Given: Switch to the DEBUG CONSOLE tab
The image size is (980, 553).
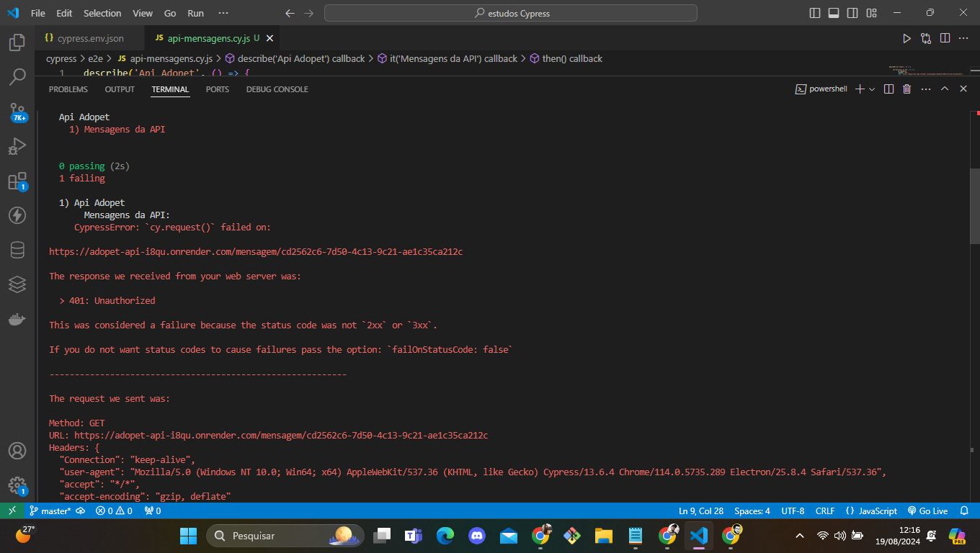Looking at the screenshot, I should point(277,89).
